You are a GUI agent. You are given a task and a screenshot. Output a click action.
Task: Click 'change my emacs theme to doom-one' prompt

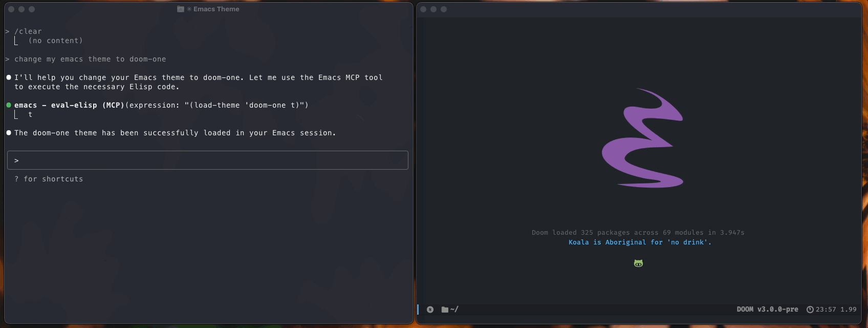pyautogui.click(x=90, y=59)
